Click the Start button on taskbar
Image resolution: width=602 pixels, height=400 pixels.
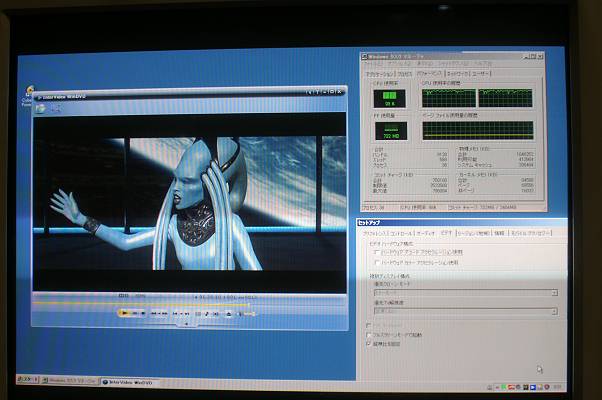pyautogui.click(x=27, y=379)
